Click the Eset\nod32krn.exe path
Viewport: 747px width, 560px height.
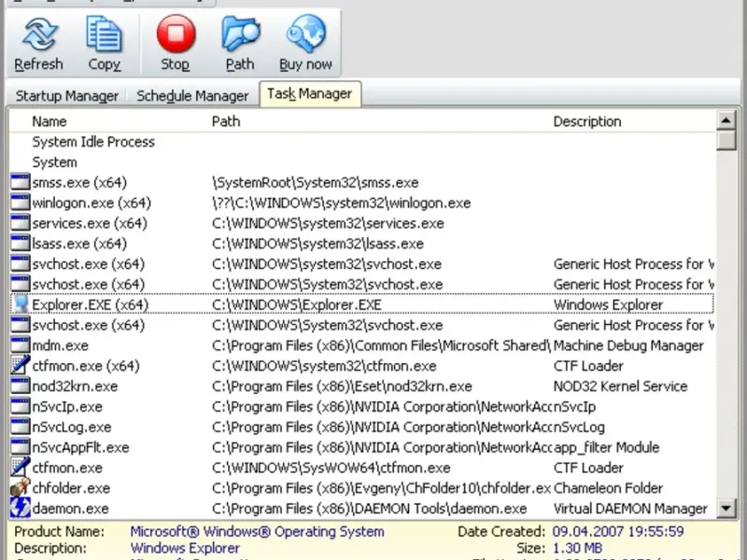(x=342, y=386)
